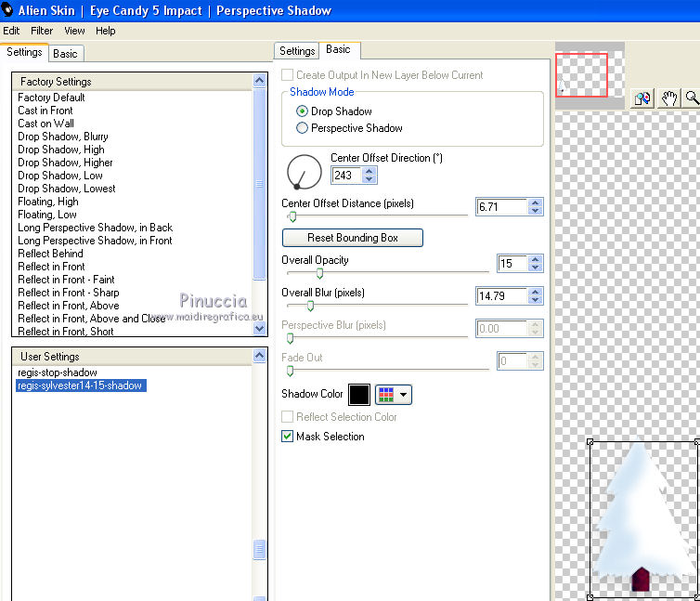
Task: Toggle the Mask Selection checkbox
Action: coord(288,436)
